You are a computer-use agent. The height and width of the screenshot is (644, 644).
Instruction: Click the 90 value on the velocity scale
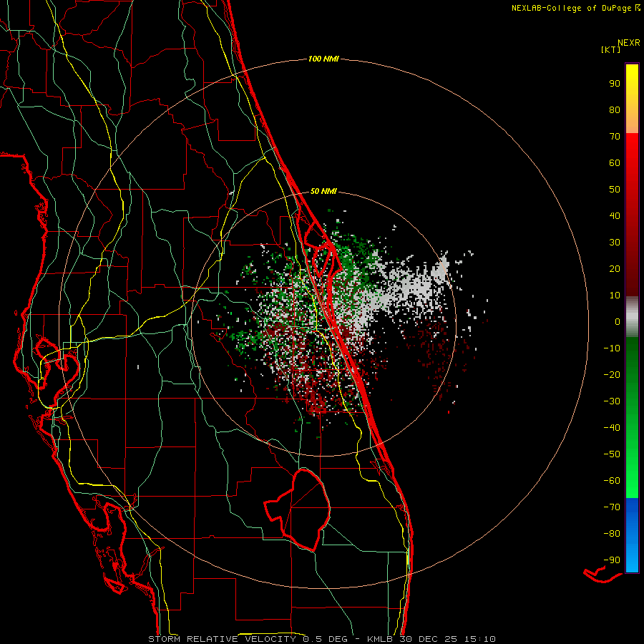(615, 84)
